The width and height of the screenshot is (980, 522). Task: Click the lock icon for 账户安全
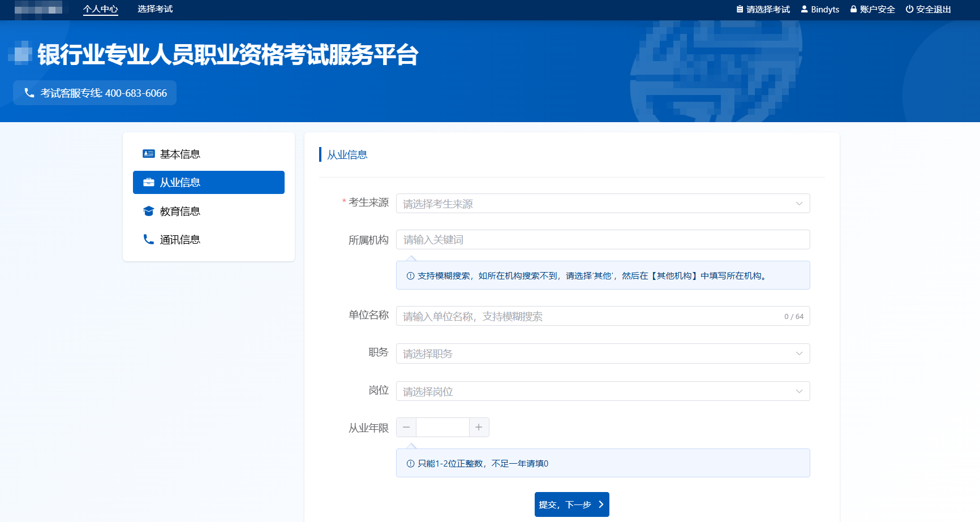853,9
